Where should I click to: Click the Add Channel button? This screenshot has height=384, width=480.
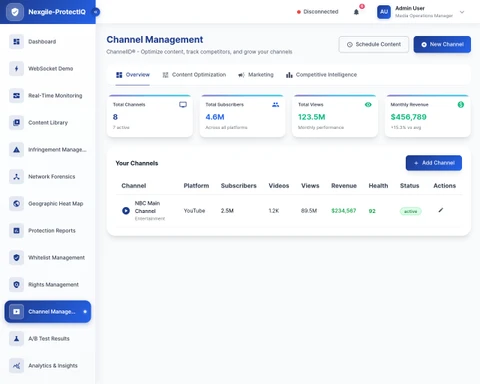434,163
